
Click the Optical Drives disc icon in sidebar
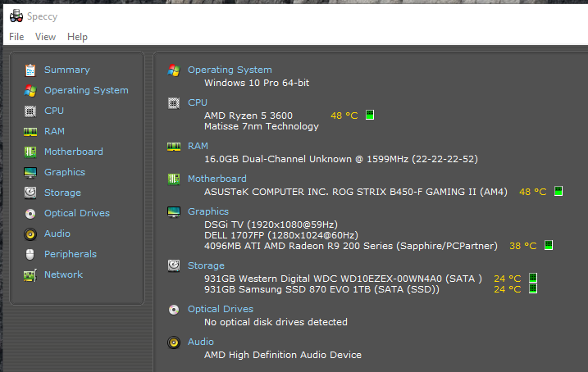(30, 214)
